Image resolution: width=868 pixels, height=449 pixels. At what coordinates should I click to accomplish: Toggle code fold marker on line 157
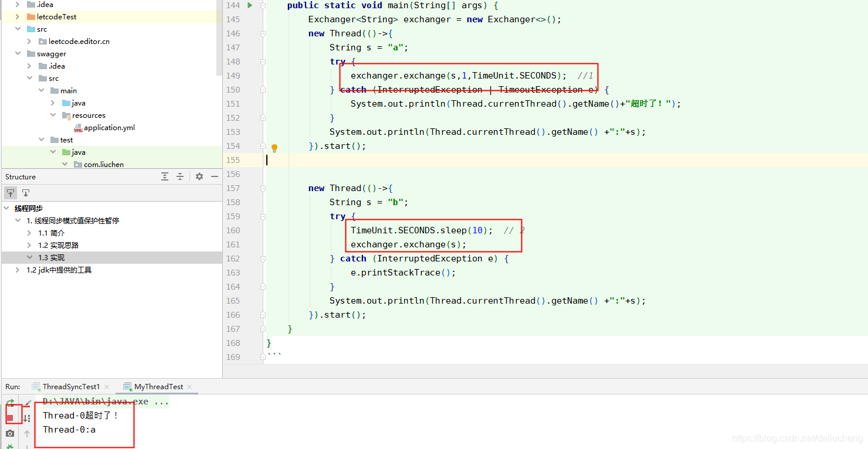click(263, 188)
